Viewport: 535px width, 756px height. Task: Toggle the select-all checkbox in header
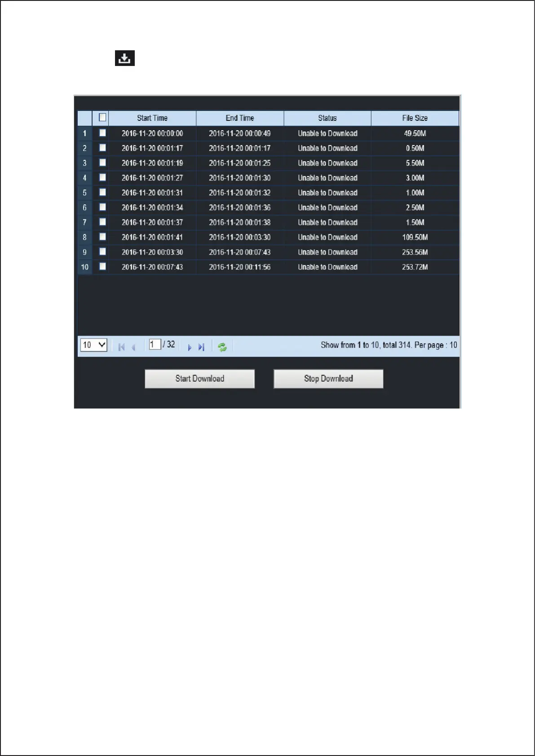coord(102,118)
